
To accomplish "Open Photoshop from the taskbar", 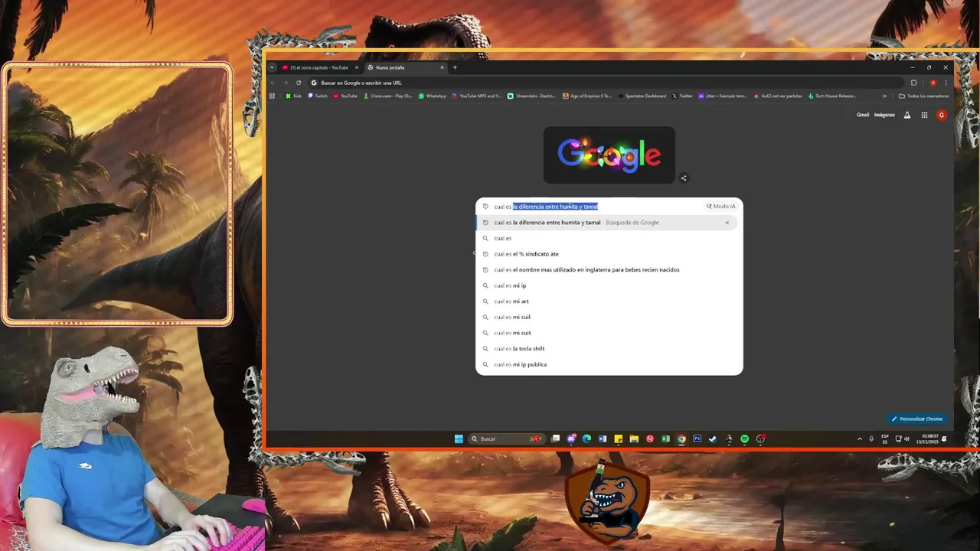I will point(697,439).
